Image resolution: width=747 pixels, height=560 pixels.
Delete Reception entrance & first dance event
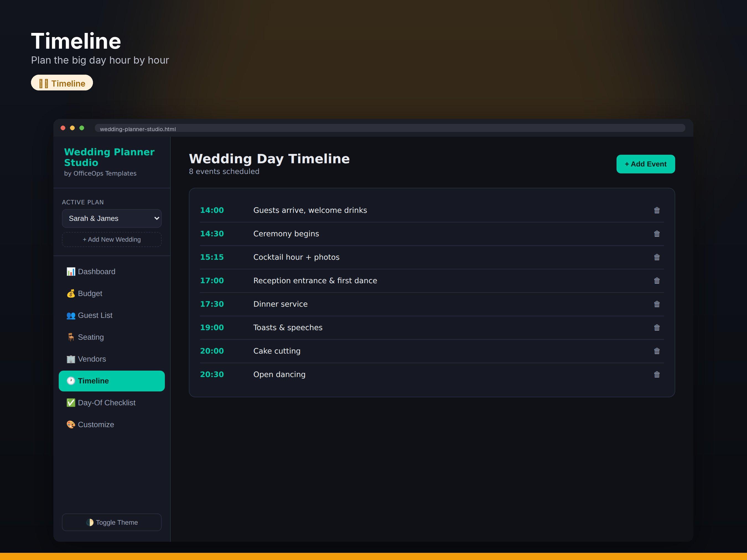[x=657, y=280]
